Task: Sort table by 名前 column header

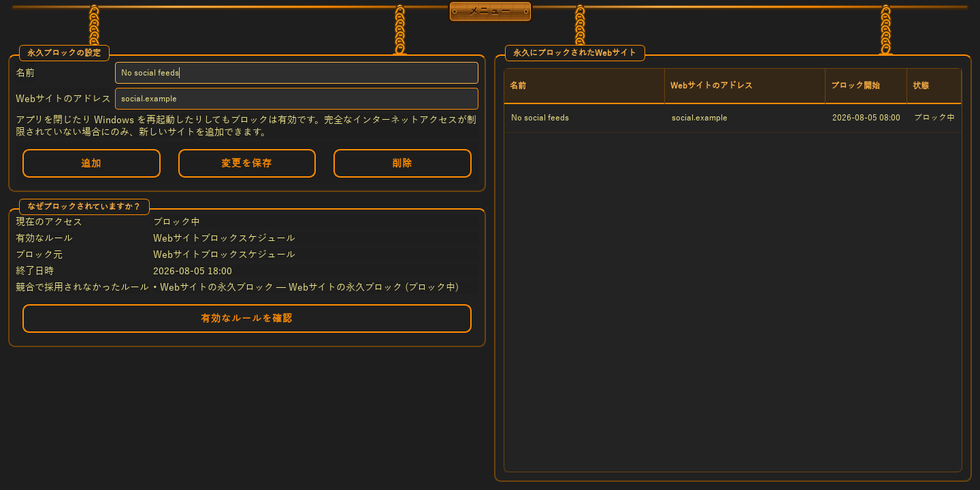Action: pyautogui.click(x=584, y=86)
